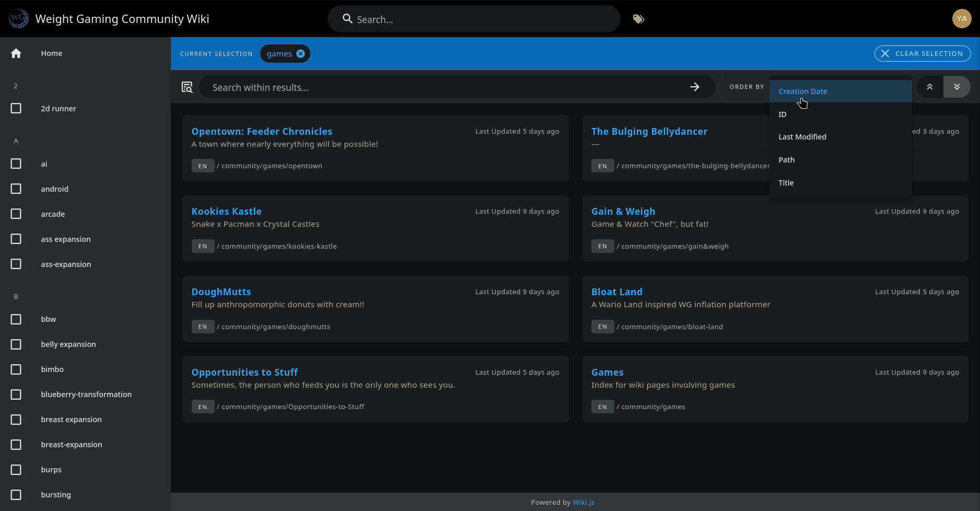Set descending order with down chevrons
Screen dimensions: 980x511
(x=956, y=87)
